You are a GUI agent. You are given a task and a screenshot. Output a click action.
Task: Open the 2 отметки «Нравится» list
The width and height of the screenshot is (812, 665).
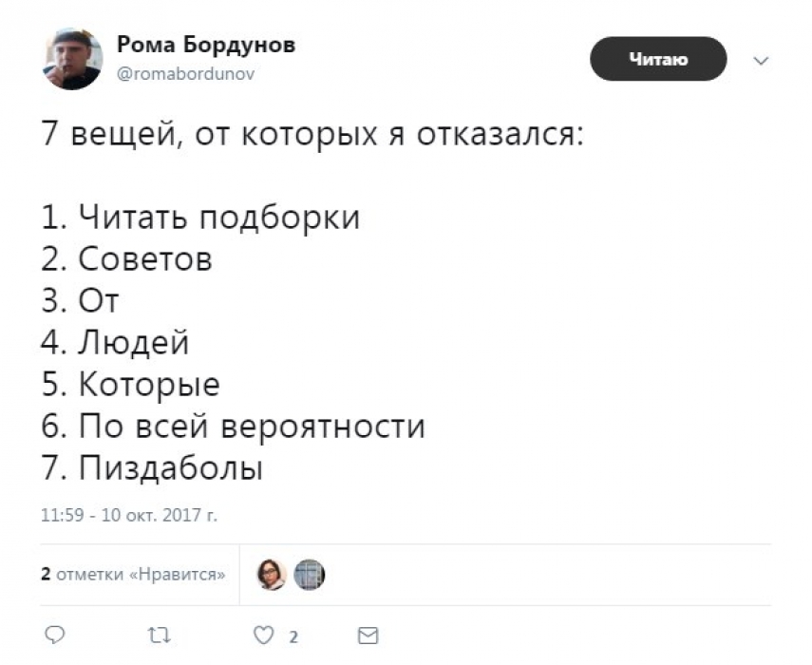click(133, 574)
